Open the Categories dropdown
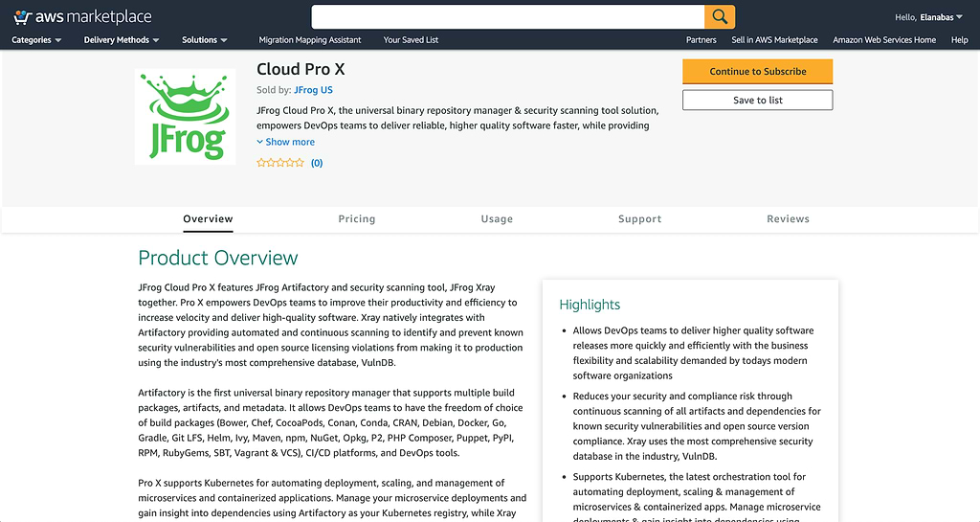The height and width of the screenshot is (522, 980). click(x=36, y=40)
